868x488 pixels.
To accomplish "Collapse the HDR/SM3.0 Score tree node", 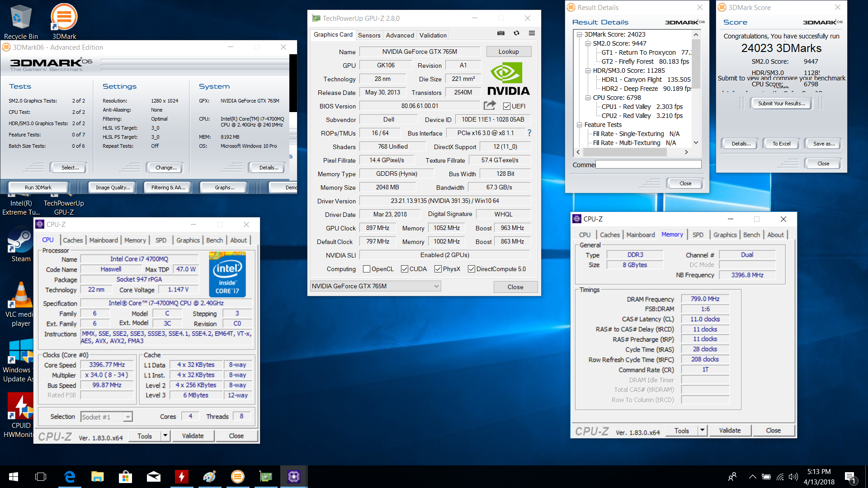I will coord(588,70).
